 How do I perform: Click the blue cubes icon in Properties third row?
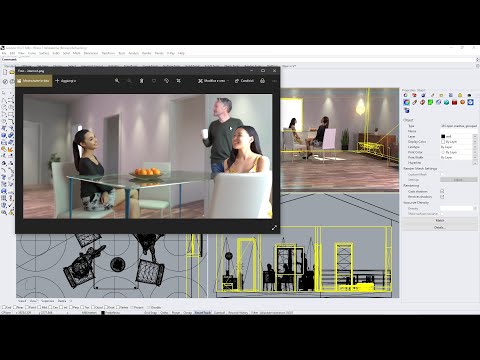(x=406, y=110)
